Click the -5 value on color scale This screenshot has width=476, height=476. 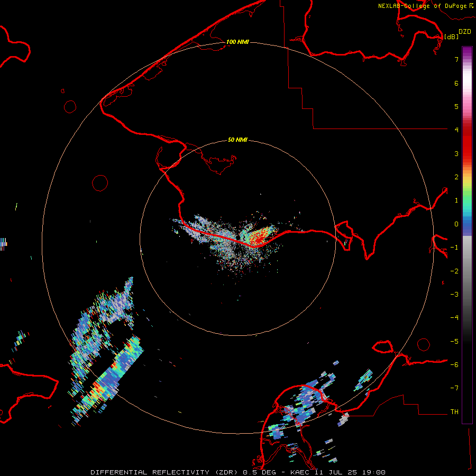[454, 342]
